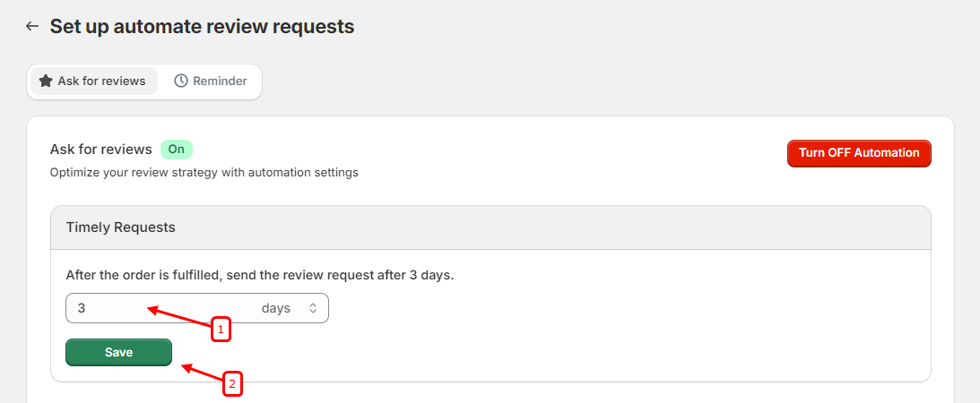Open the days unit dropdown
Image resolution: width=980 pixels, height=403 pixels.
(287, 308)
